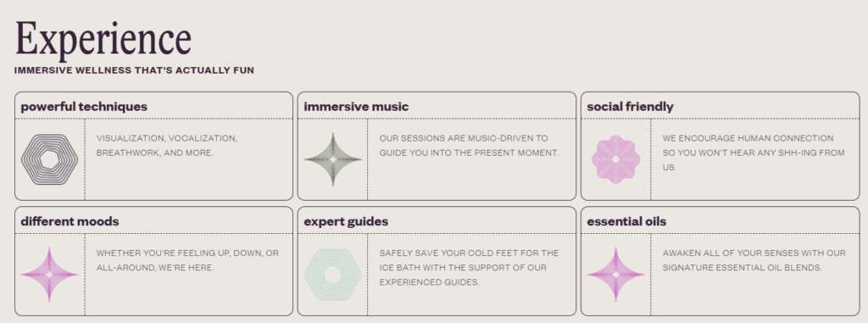Select the different moods card heading
This screenshot has height=323, width=868.
coord(70,221)
